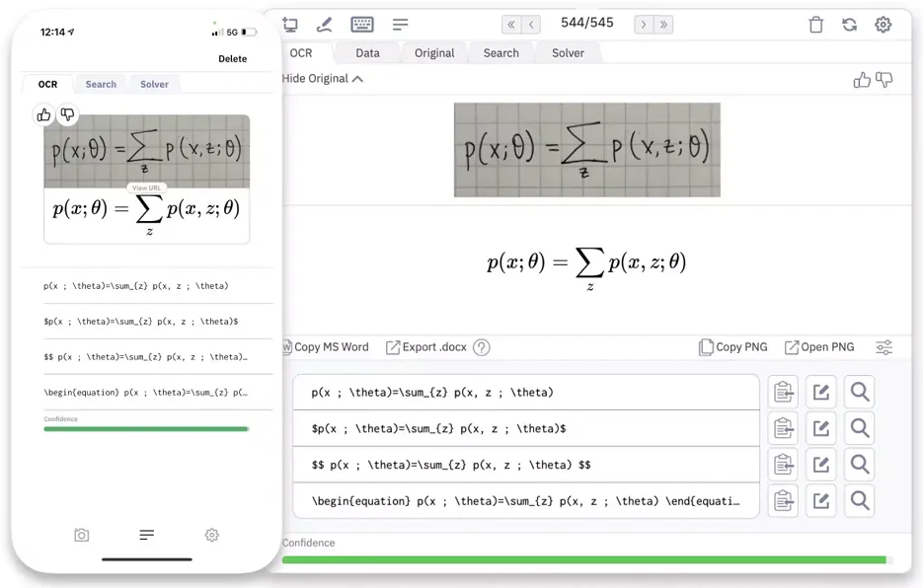
Task: Click the $$ p(x ; \theta) text field on desktop
Action: coord(526,465)
